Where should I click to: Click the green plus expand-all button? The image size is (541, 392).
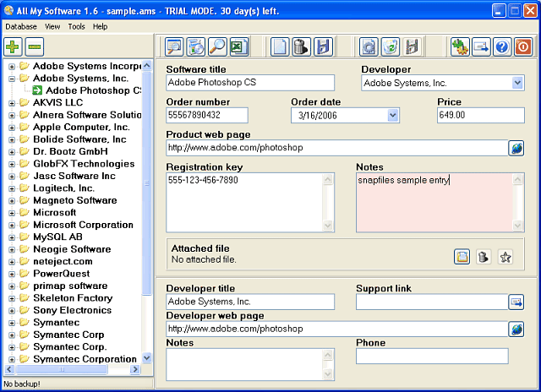pyautogui.click(x=14, y=46)
